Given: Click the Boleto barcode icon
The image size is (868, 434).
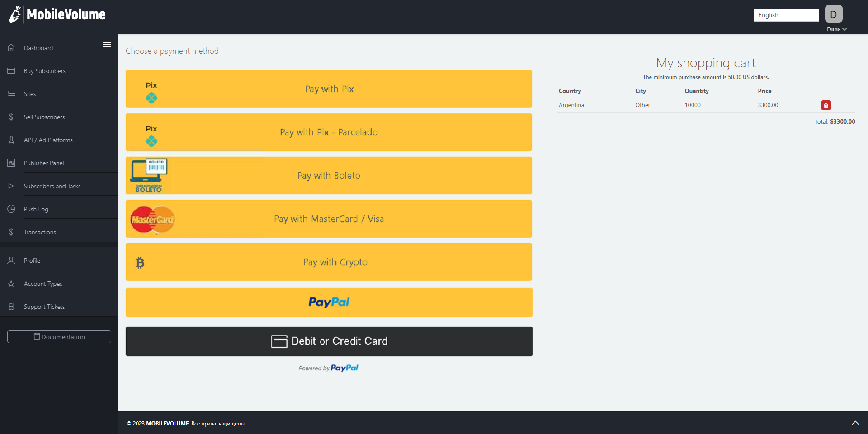Looking at the screenshot, I should [149, 175].
